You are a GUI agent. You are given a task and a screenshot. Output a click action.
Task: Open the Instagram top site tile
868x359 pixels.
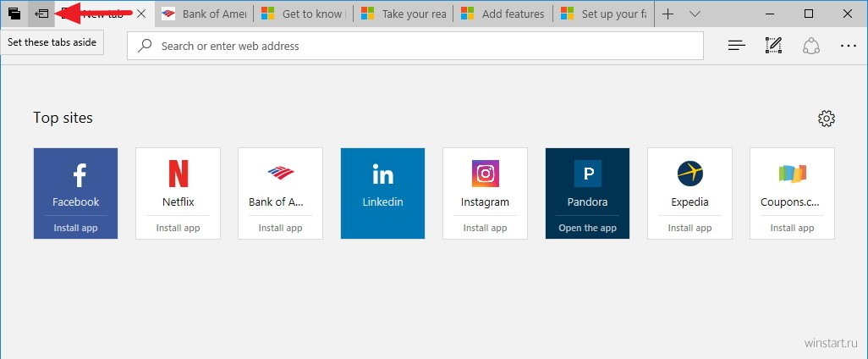[x=485, y=193]
